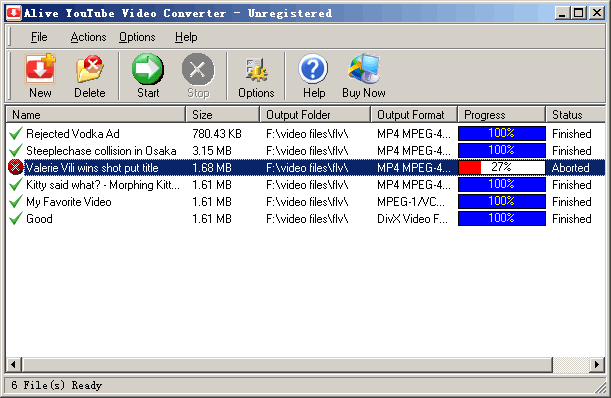Sort by the Name column header
This screenshot has width=611, height=398.
[96, 115]
